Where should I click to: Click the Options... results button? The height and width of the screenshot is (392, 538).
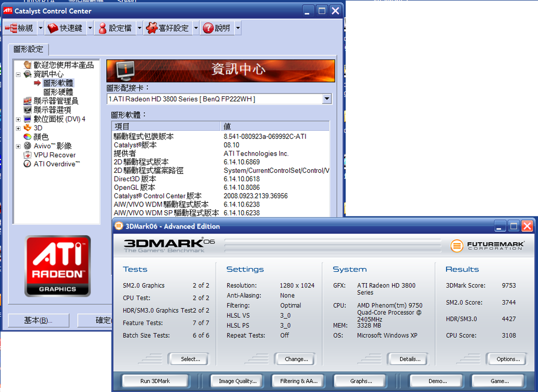point(506,359)
